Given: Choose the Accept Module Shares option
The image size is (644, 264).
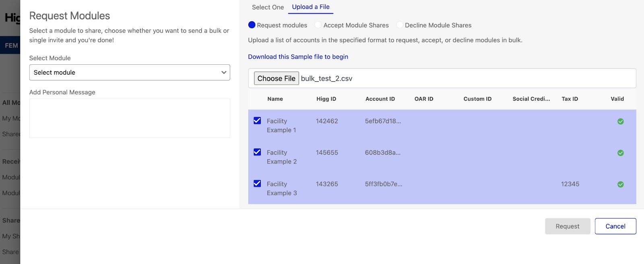Looking at the screenshot, I should pyautogui.click(x=318, y=25).
